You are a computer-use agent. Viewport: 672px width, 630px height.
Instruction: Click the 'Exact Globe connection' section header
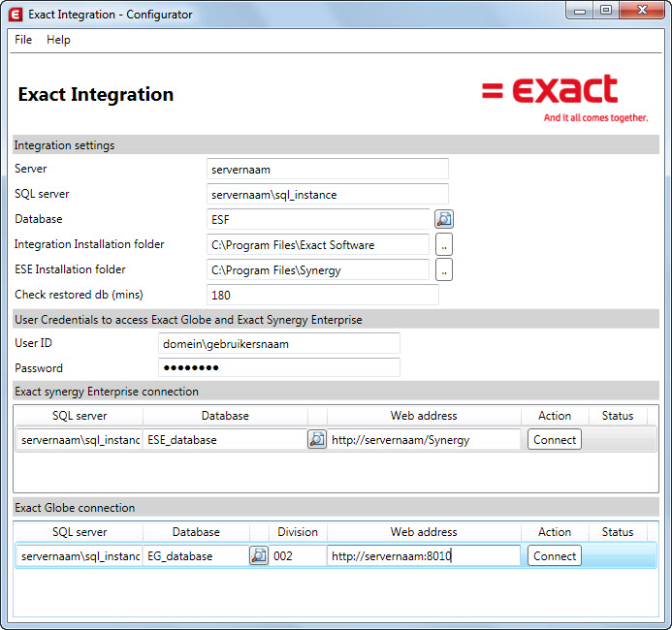tap(336, 507)
